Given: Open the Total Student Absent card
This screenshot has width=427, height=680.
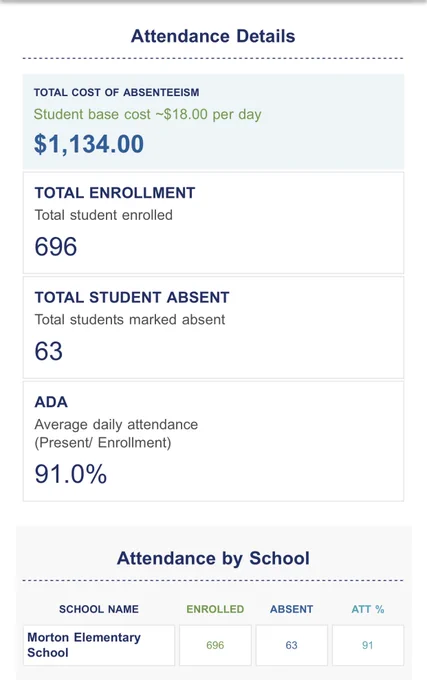Looking at the screenshot, I should tap(213, 327).
